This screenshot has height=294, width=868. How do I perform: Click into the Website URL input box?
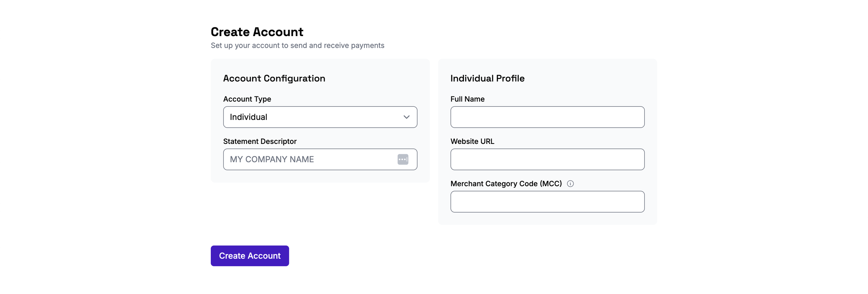tap(547, 159)
